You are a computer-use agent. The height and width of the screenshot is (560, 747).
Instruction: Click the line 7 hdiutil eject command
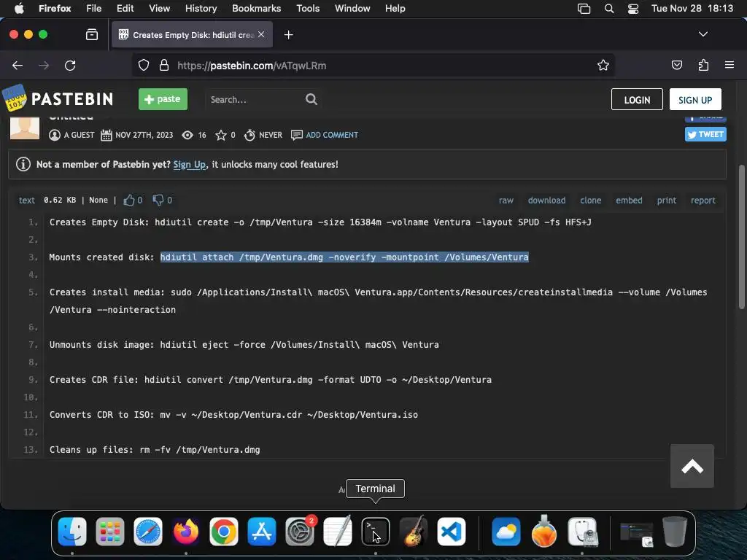pos(299,345)
